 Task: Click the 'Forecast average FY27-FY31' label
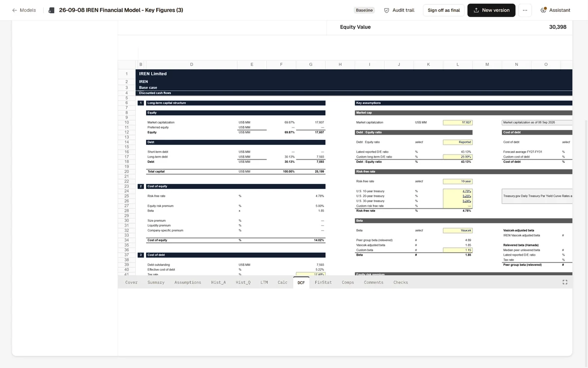point(523,152)
